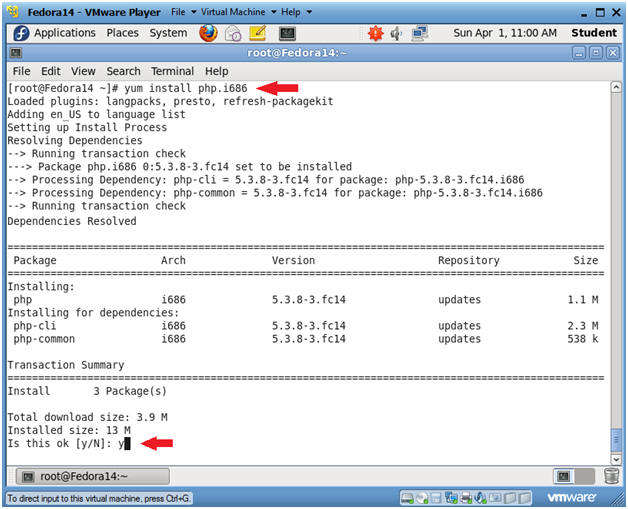Open VMware Player Help dropdown menu
The width and height of the screenshot is (628, 509).
pyautogui.click(x=296, y=12)
